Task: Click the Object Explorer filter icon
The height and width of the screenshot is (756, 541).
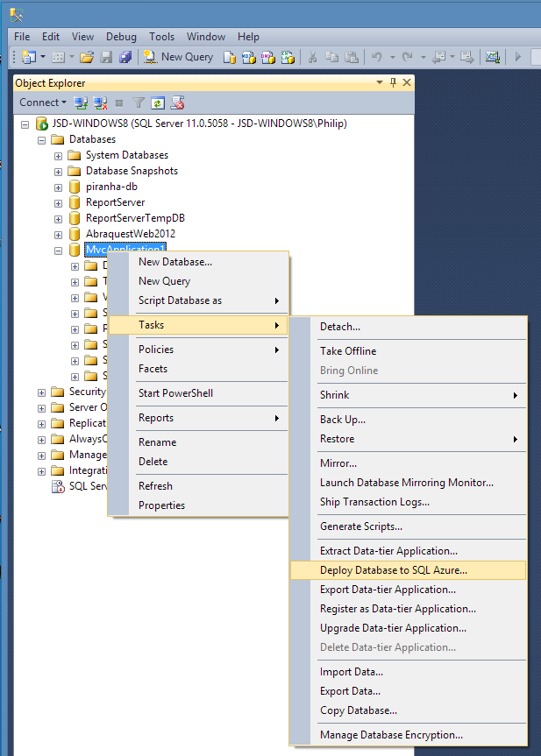Action: pos(139,102)
